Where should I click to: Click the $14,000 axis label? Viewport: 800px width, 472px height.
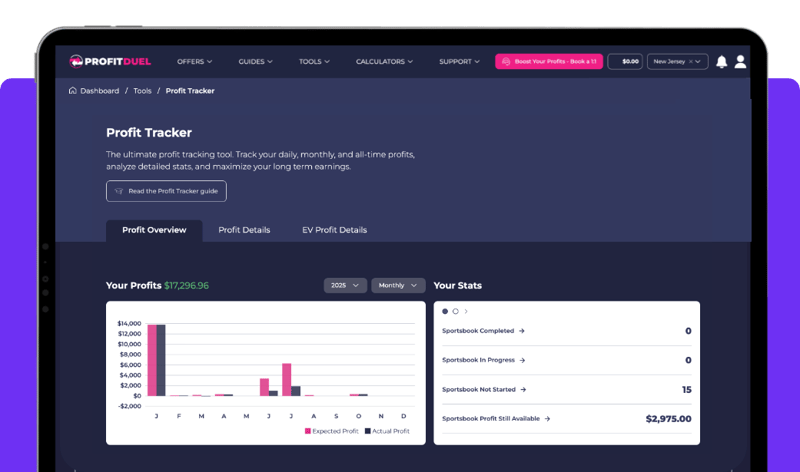point(129,324)
